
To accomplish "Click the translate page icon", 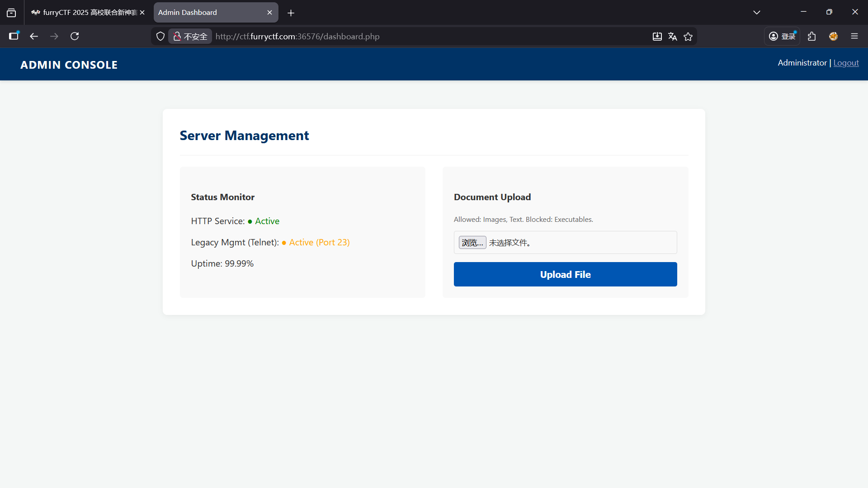I will coord(673,36).
